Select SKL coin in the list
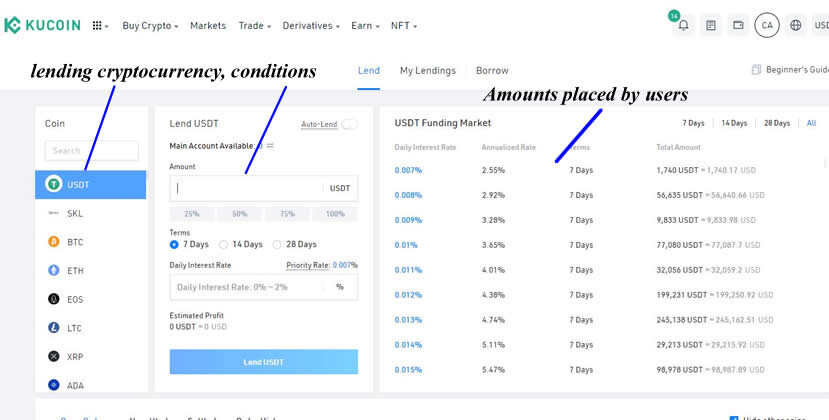Image resolution: width=829 pixels, height=420 pixels. click(90, 213)
